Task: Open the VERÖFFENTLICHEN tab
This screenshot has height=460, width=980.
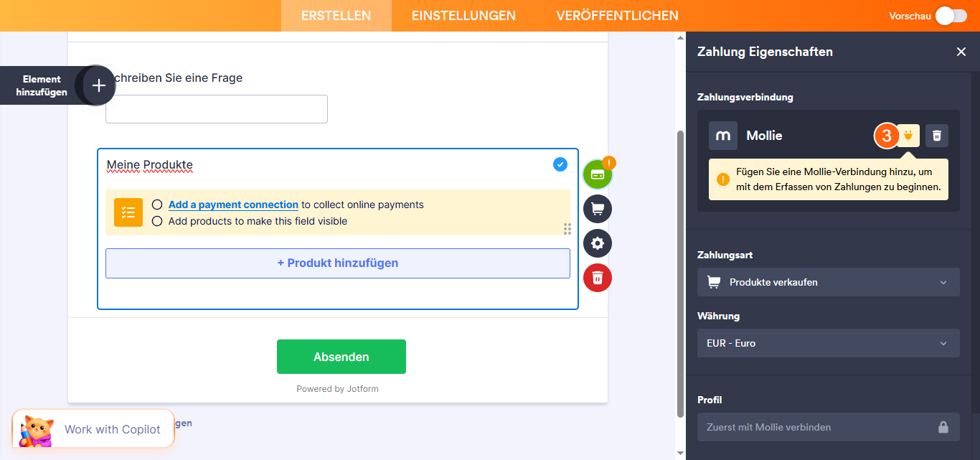Action: [618, 15]
